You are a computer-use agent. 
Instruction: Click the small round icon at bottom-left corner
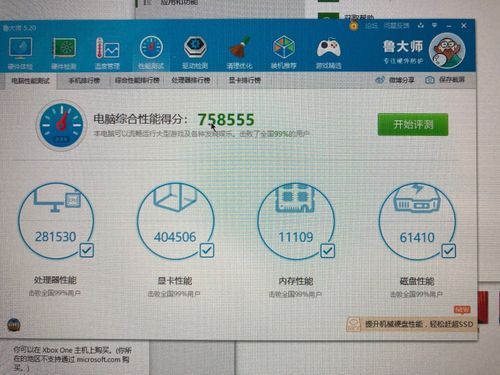[14, 325]
